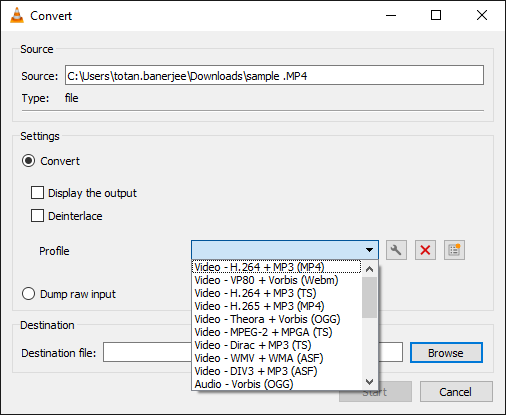Maximize the Convert window
The width and height of the screenshot is (506, 415).
click(436, 15)
